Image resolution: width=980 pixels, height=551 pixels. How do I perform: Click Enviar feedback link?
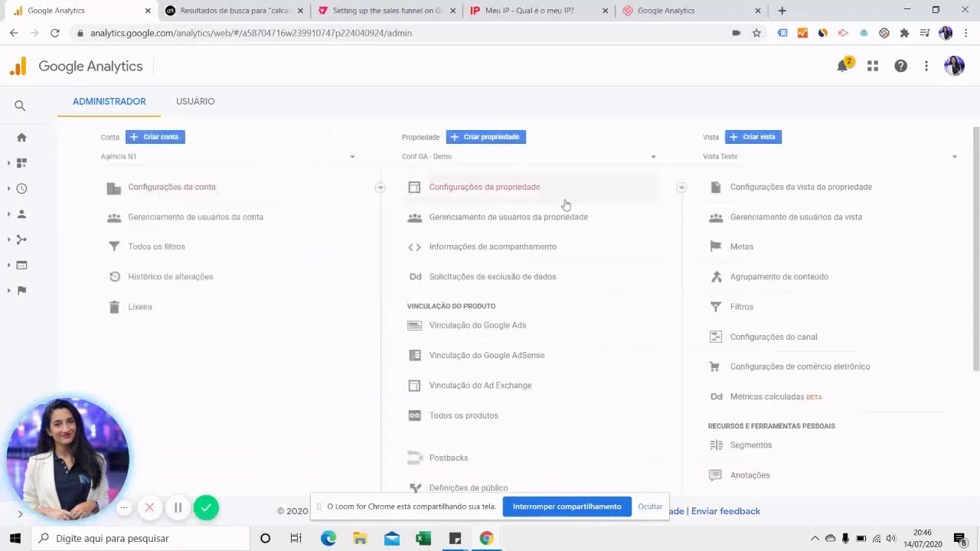(x=726, y=511)
